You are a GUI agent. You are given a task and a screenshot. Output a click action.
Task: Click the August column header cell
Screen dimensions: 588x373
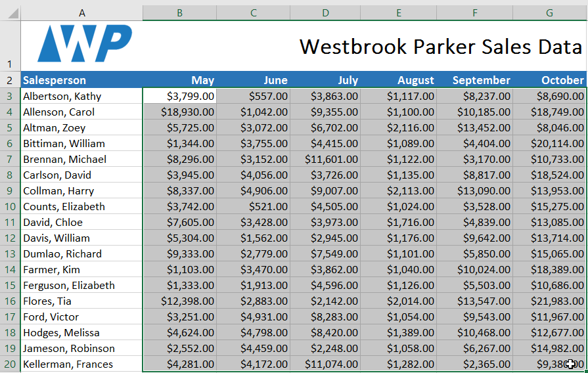[x=399, y=80]
